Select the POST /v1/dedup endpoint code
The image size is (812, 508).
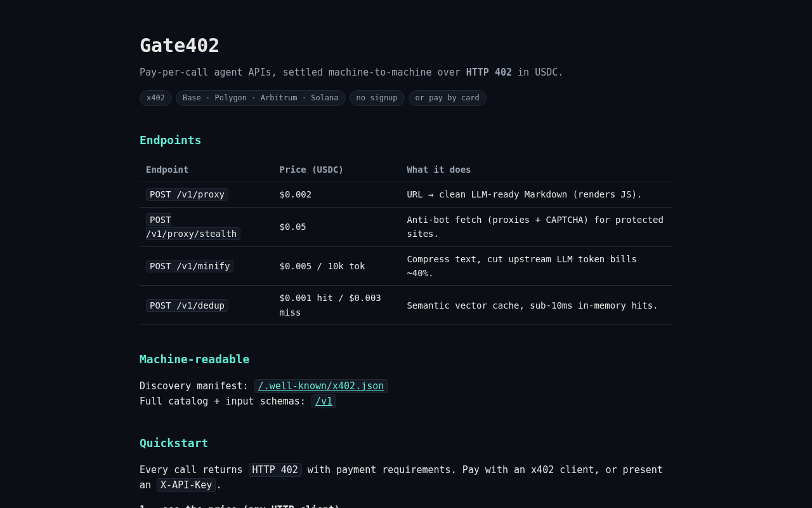click(187, 305)
